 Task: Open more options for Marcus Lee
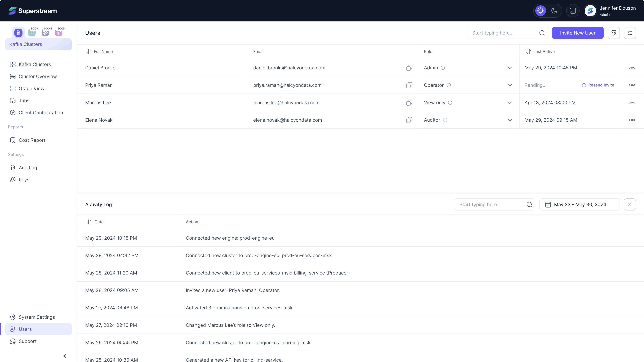632,103
